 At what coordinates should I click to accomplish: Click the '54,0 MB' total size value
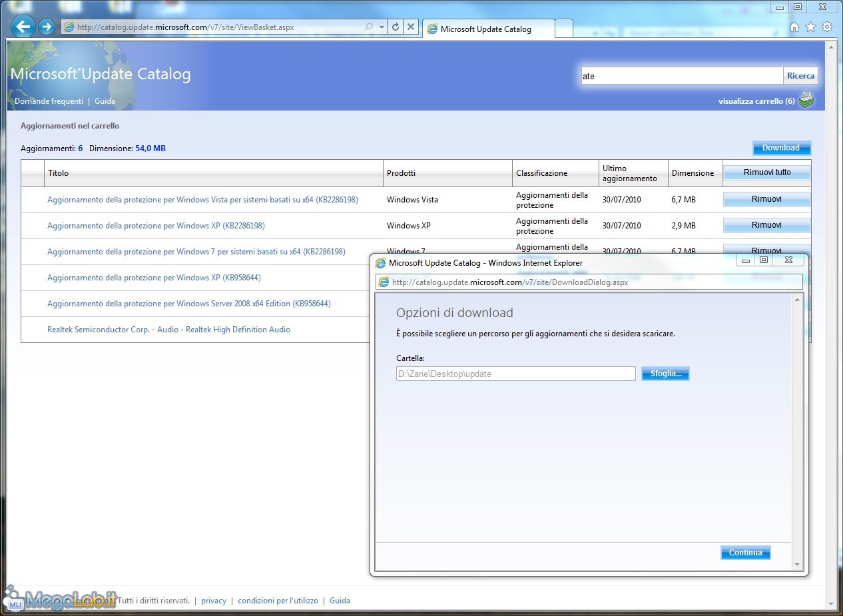point(150,149)
